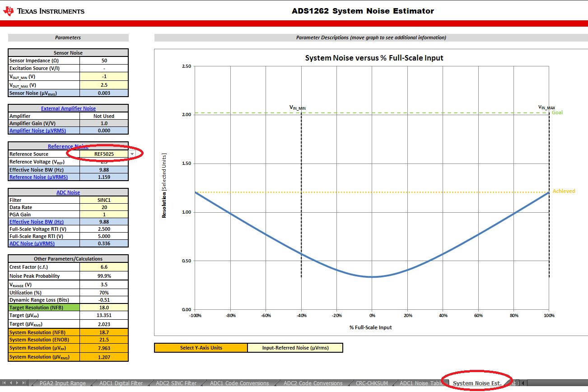Select the CRC-CHKSUM sheet tab
Image resolution: width=588 pixels, height=392 pixels.
coord(371,383)
